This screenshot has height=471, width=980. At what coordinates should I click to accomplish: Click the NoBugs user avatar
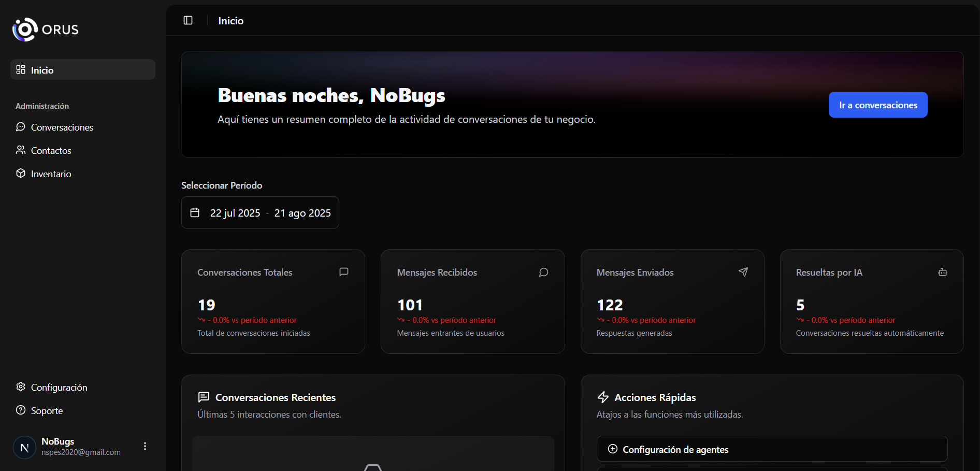coord(24,447)
